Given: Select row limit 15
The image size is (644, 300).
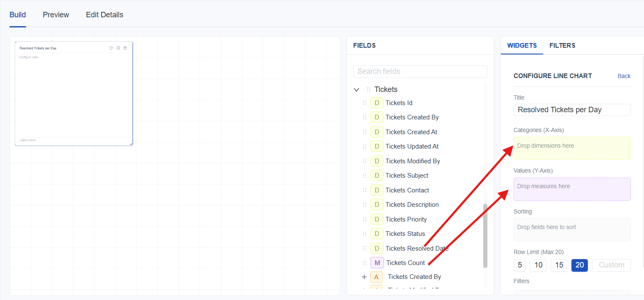Looking at the screenshot, I should pyautogui.click(x=559, y=265).
